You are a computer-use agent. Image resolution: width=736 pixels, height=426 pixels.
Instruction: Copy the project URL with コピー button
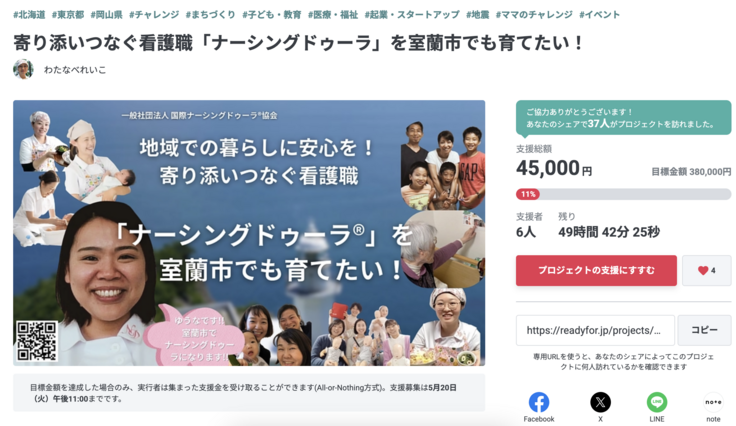[704, 330]
